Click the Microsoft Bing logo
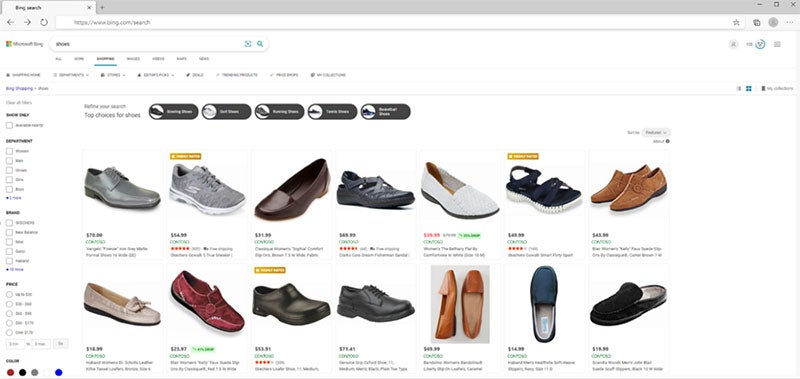This screenshot has width=800, height=379. tap(24, 44)
